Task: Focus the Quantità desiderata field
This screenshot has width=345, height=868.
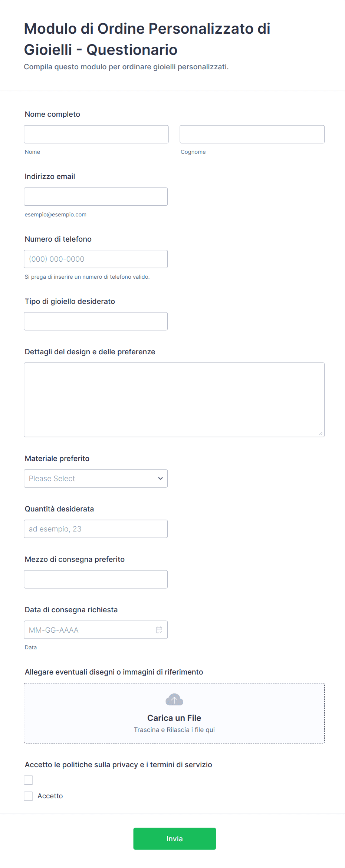Action: [x=96, y=529]
